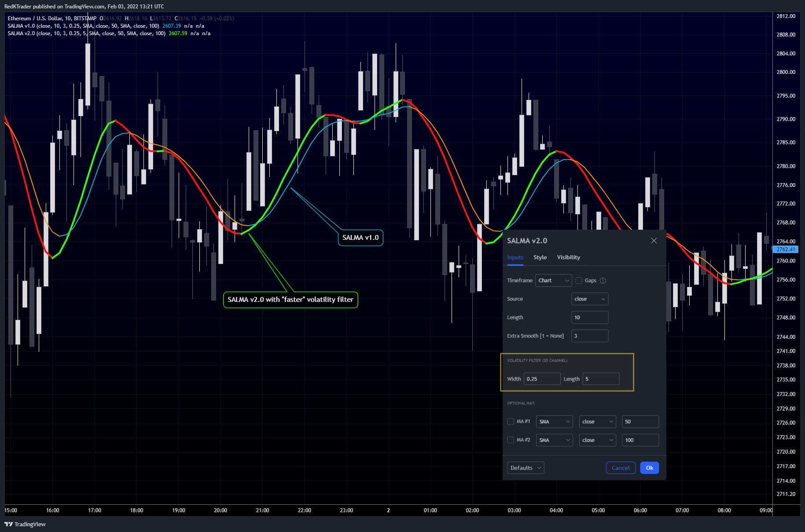Click the 21:00 time axis label
This screenshot has width=805, height=532.
point(262,510)
